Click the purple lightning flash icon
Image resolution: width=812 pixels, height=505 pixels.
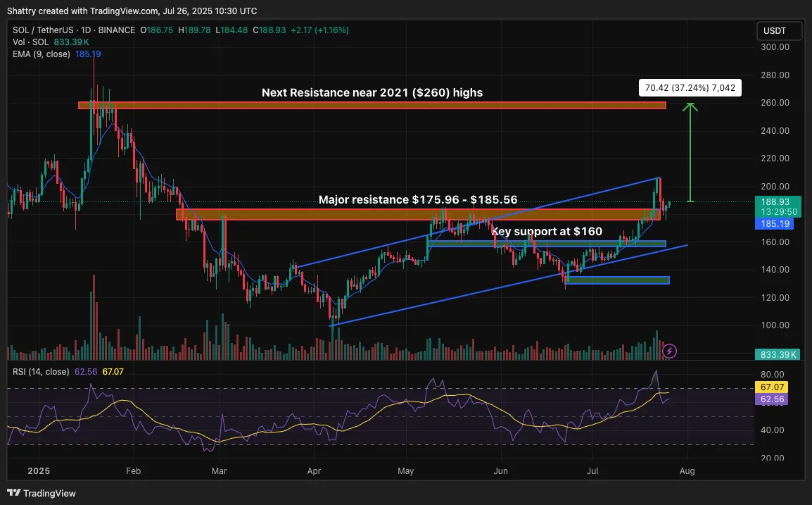670,351
